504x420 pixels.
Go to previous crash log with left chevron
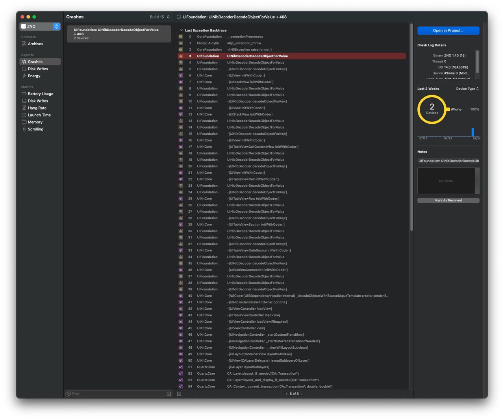(287, 394)
